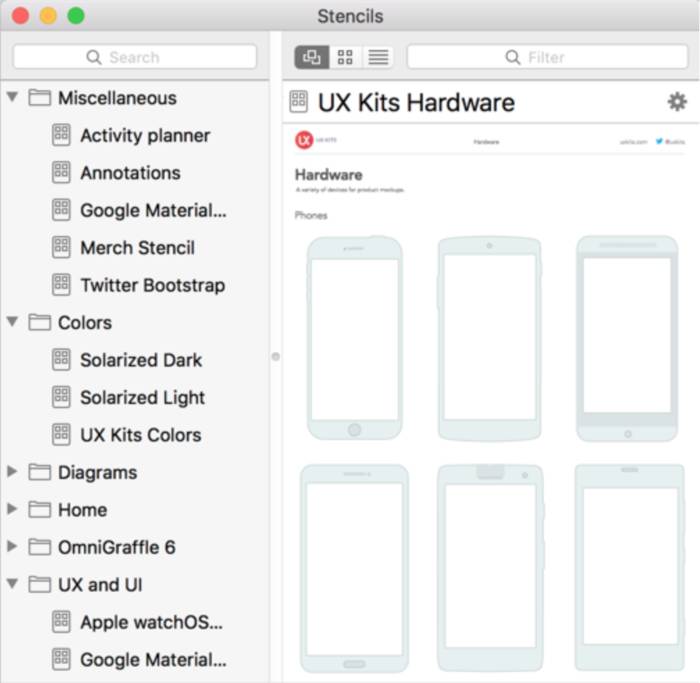Click the Filter field
The image size is (700, 683).
(547, 57)
